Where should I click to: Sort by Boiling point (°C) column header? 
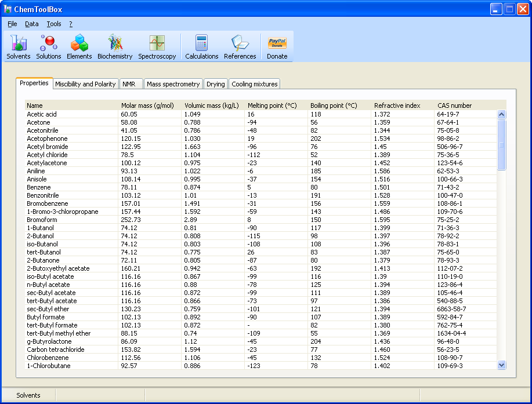click(x=339, y=105)
